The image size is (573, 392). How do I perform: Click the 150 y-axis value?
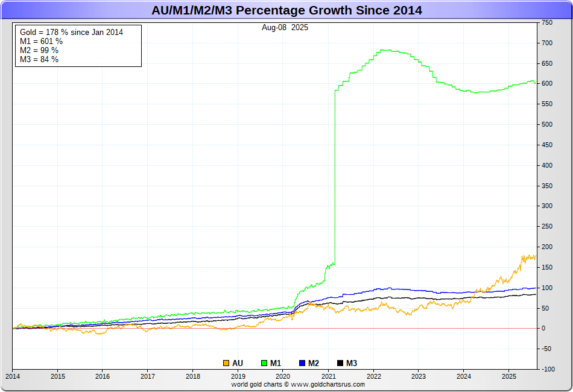pyautogui.click(x=547, y=267)
